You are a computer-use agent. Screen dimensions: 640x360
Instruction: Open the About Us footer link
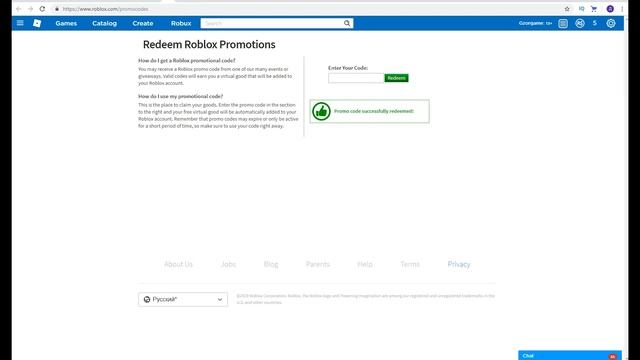(178, 264)
